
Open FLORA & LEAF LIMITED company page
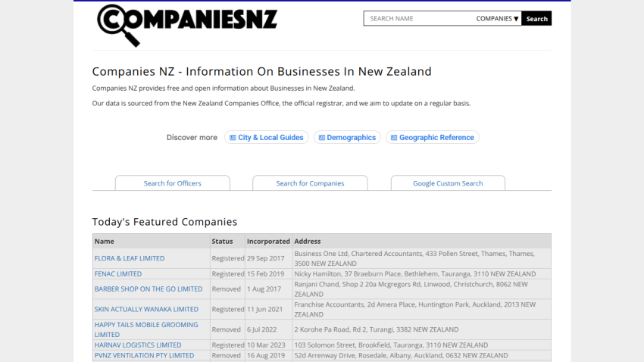click(130, 258)
